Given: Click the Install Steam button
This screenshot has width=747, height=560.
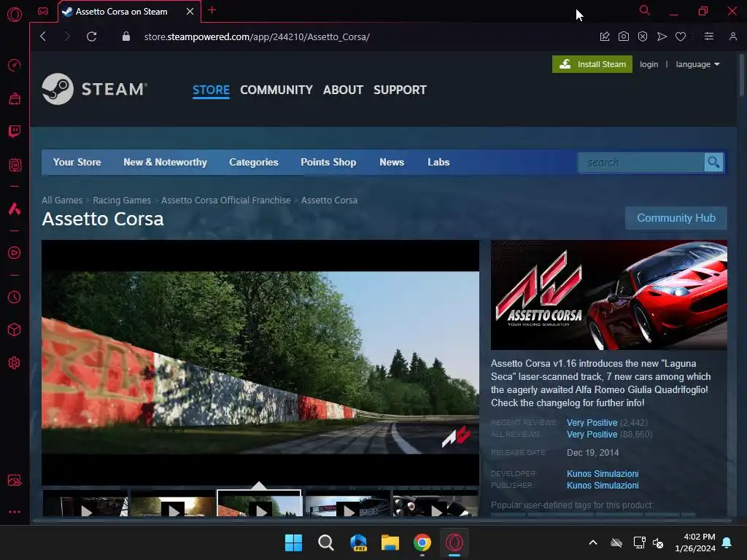Looking at the screenshot, I should point(592,64).
